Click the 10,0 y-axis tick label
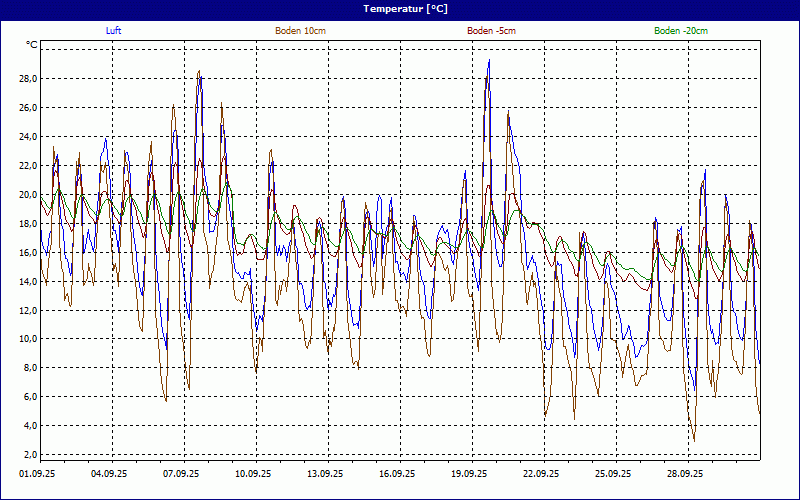 tap(27, 339)
